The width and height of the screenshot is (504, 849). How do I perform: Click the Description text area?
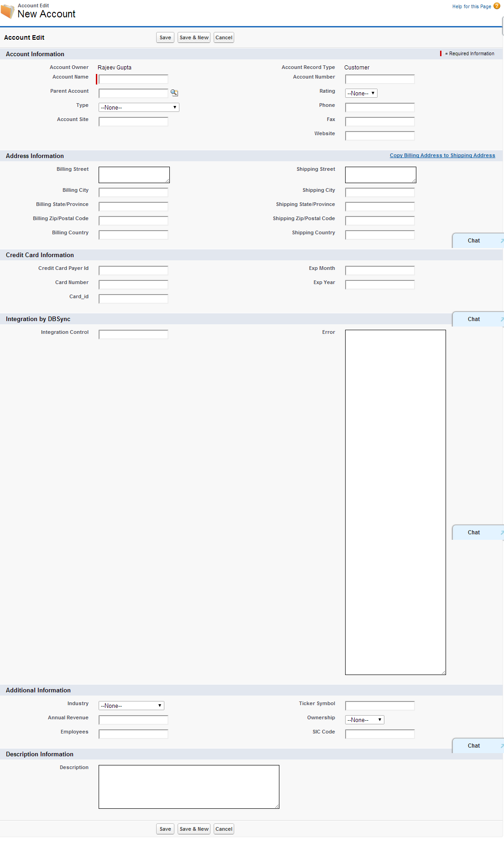189,786
